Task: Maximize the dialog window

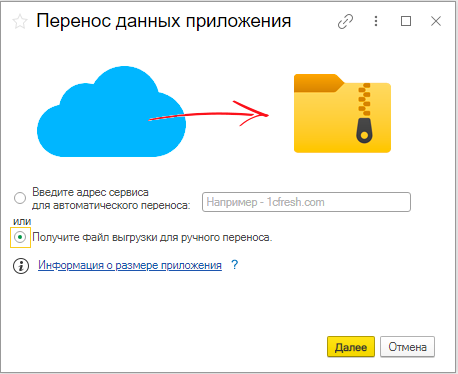Action: [x=406, y=21]
